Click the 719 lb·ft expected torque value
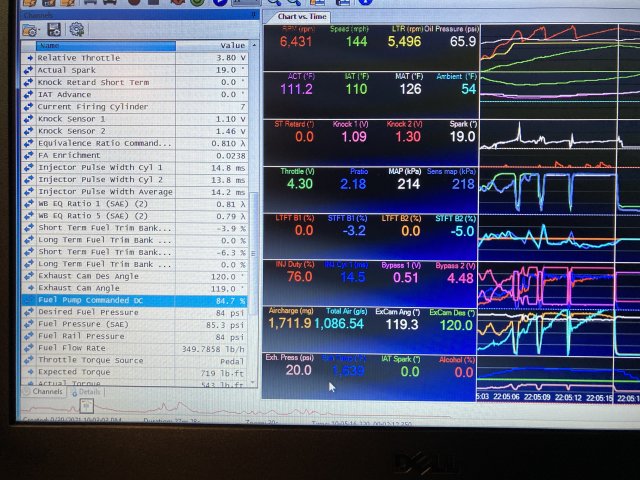640x480 pixels. [222, 373]
